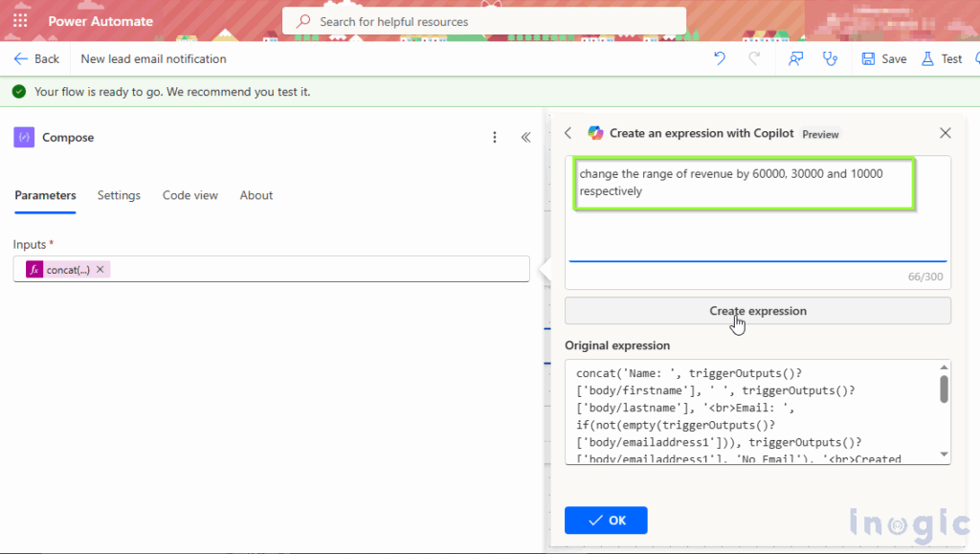Viewport: 980px width, 554px height.
Task: Click the fx icon on the concat token
Action: click(x=33, y=269)
